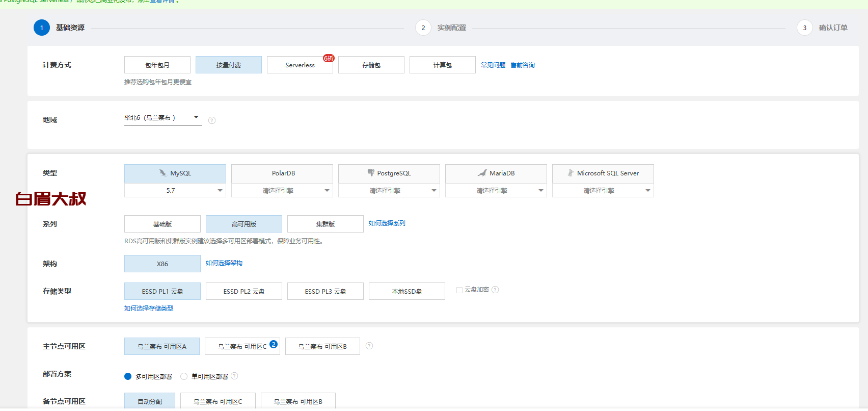Screen dimensions: 868x411
Task: Open the 常见问题 link
Action: click(493, 65)
